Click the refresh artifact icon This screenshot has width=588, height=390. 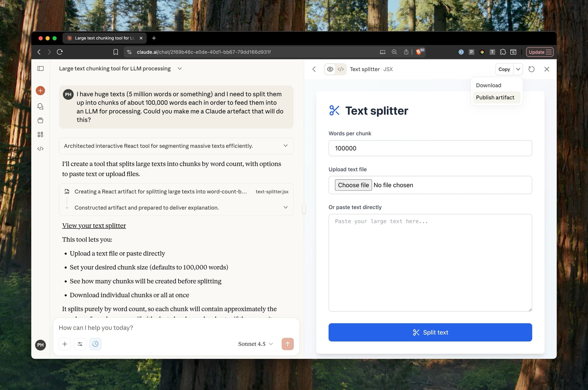[531, 69]
